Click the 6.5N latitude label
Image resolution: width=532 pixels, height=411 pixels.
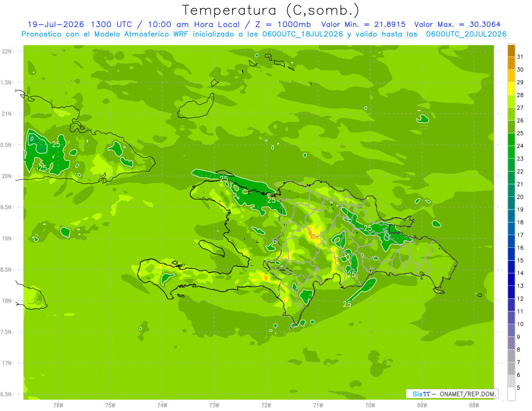point(6,394)
